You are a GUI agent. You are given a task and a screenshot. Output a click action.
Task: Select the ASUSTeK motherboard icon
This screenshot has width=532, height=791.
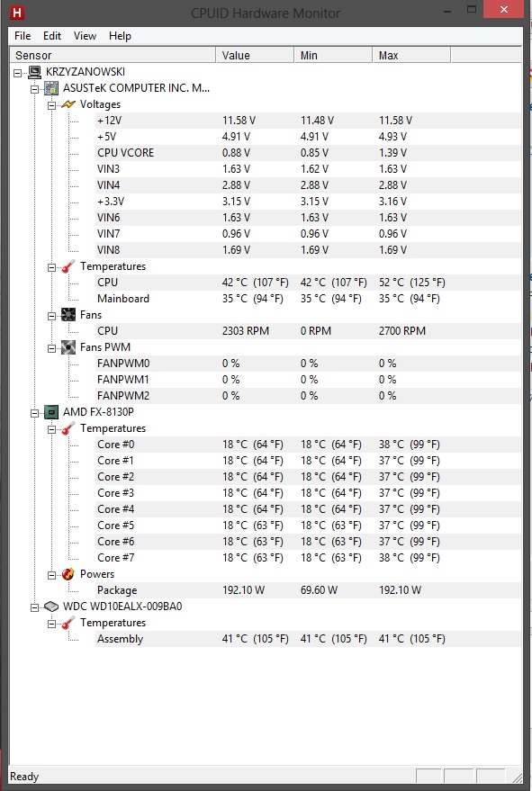51,88
